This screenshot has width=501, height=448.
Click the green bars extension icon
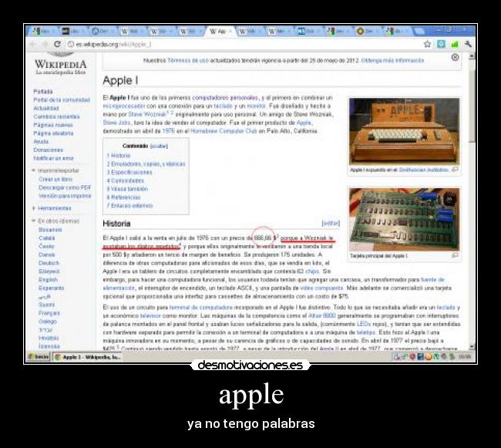pyautogui.click(x=454, y=44)
